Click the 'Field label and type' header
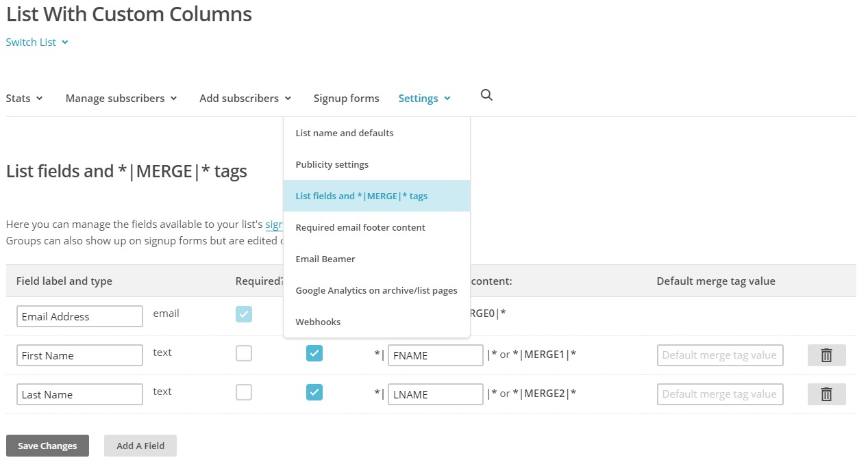This screenshot has width=868, height=460. pos(64,281)
